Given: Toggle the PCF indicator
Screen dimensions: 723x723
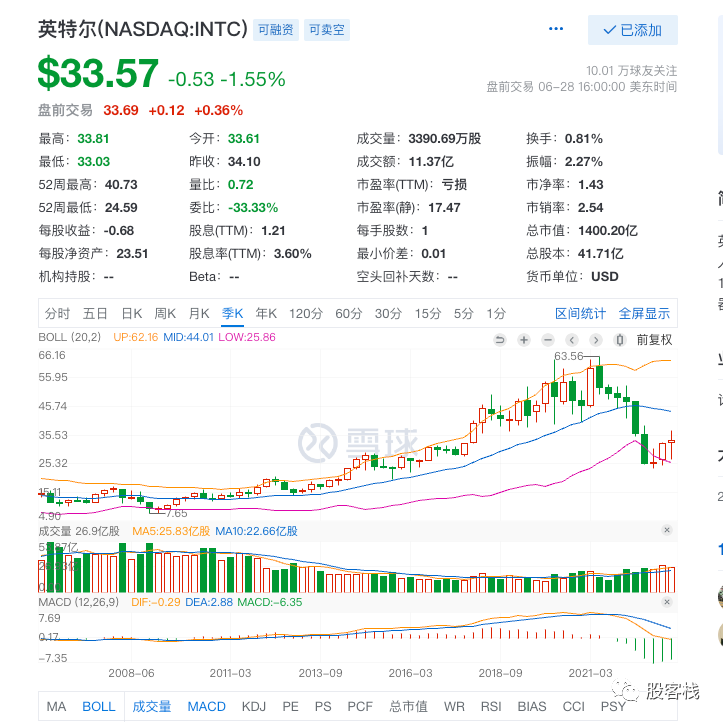Looking at the screenshot, I should [x=360, y=706].
